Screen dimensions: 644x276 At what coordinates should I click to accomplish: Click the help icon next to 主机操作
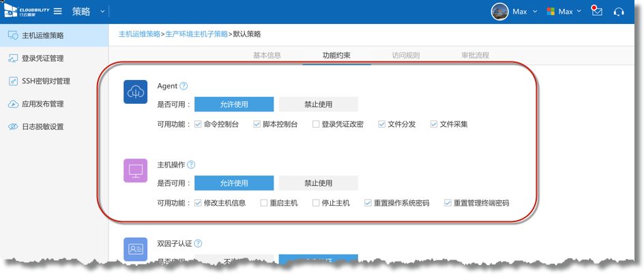[191, 165]
